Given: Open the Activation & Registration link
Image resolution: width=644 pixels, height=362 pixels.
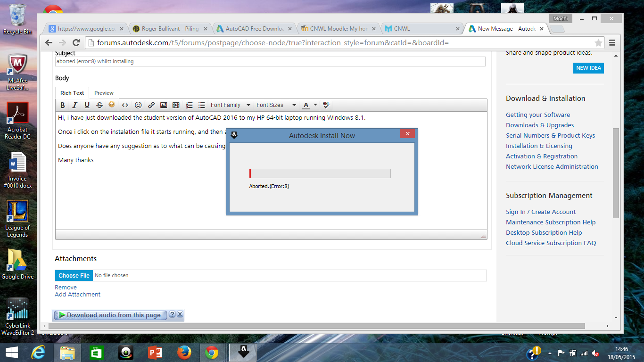Looking at the screenshot, I should tap(542, 156).
